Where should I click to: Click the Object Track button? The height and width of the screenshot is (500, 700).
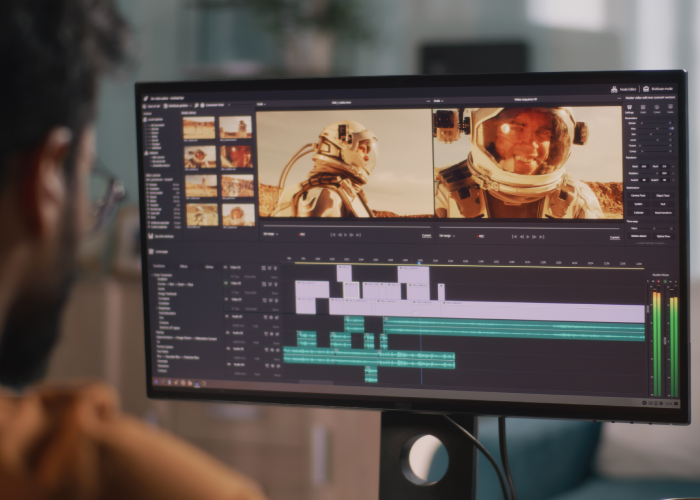663,196
